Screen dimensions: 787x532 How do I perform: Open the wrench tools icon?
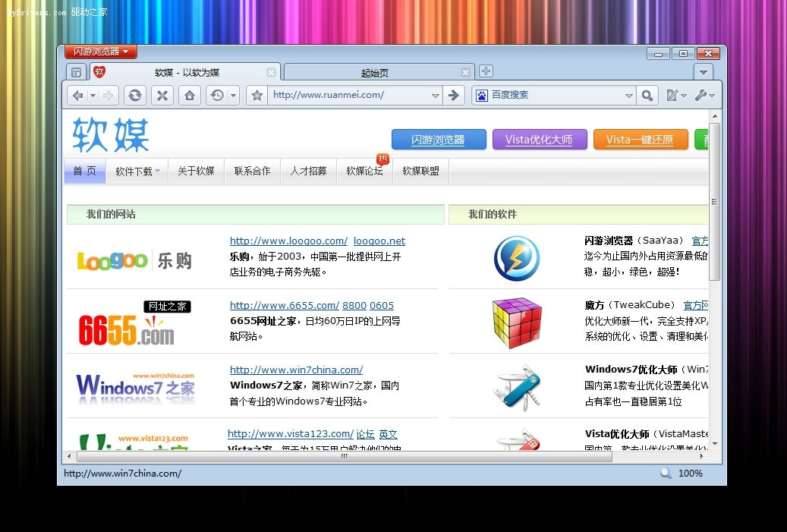click(703, 95)
